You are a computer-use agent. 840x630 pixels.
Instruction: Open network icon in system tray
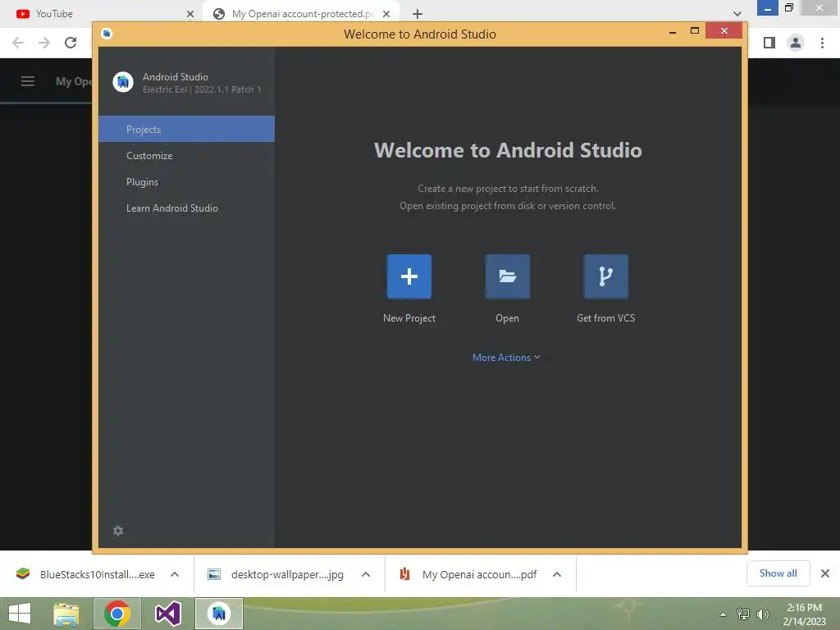pyautogui.click(x=743, y=614)
